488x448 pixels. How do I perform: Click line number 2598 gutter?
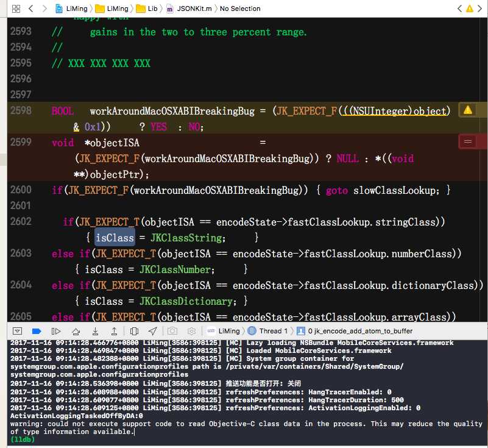pos(21,110)
